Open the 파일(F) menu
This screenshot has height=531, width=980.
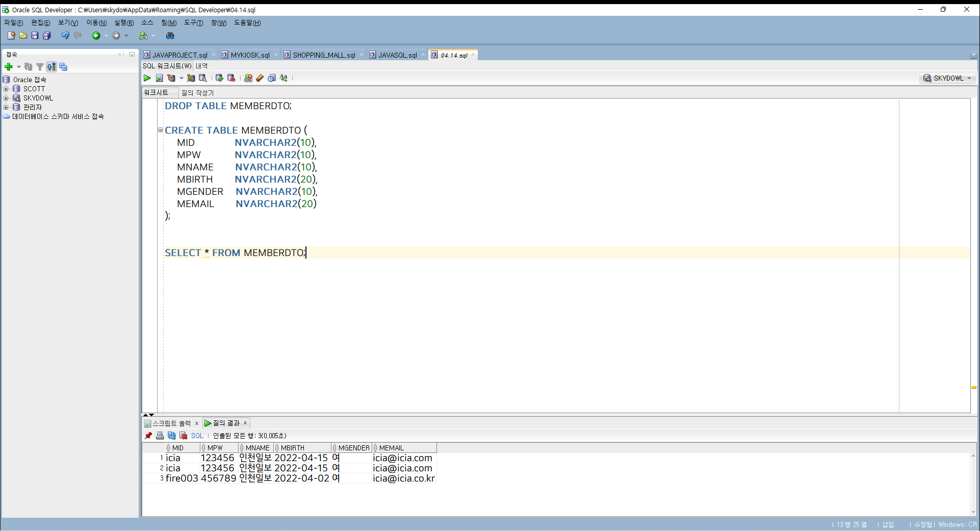click(x=13, y=23)
